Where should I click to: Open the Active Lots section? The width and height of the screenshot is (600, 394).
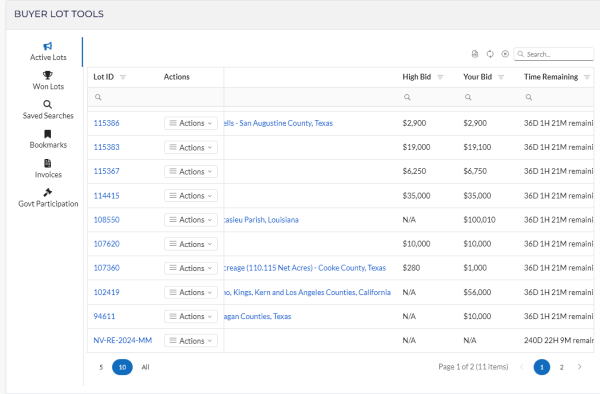[48, 52]
